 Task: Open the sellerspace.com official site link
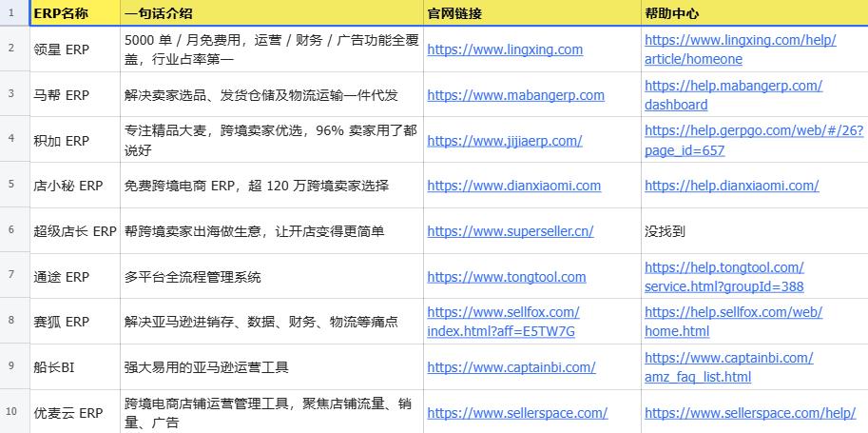[x=517, y=413]
